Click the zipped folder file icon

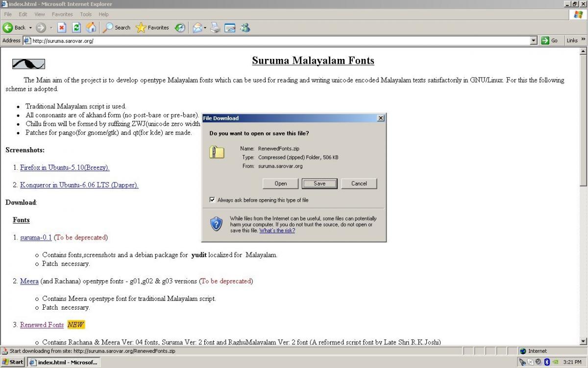(x=217, y=152)
